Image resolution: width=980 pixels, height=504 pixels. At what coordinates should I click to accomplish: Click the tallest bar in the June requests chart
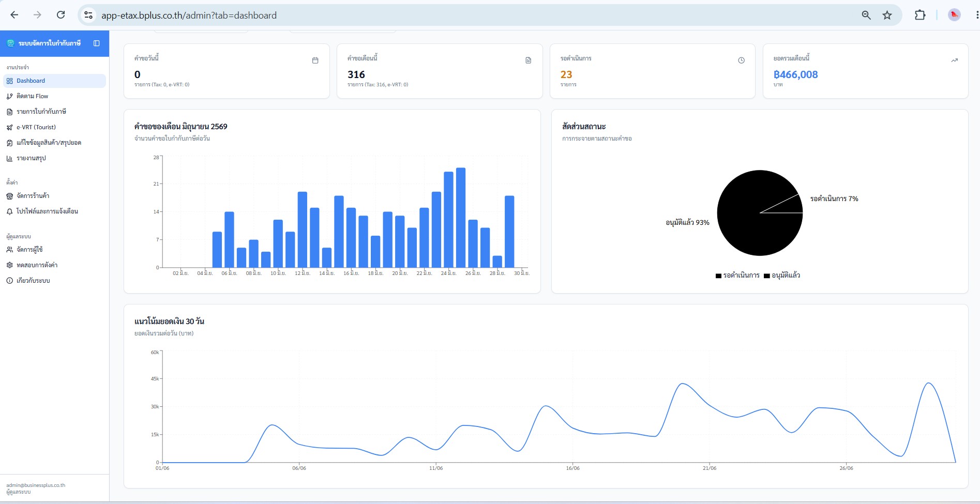pos(461,218)
